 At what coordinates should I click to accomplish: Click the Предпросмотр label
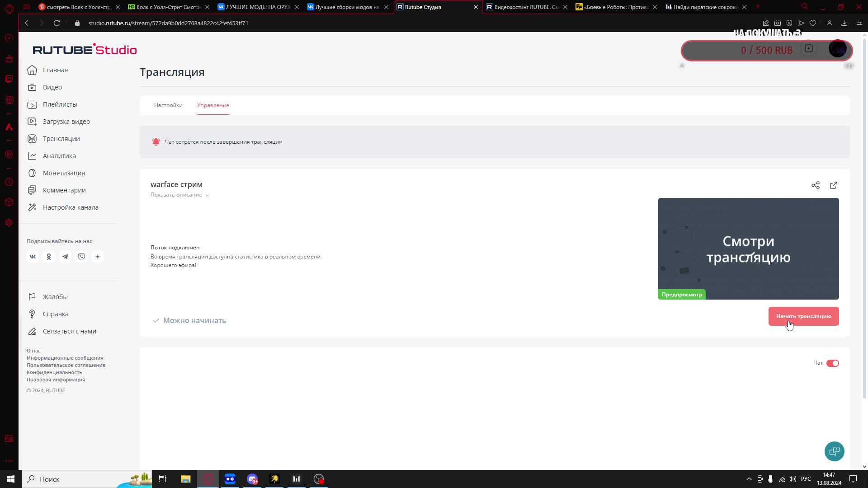(x=682, y=295)
